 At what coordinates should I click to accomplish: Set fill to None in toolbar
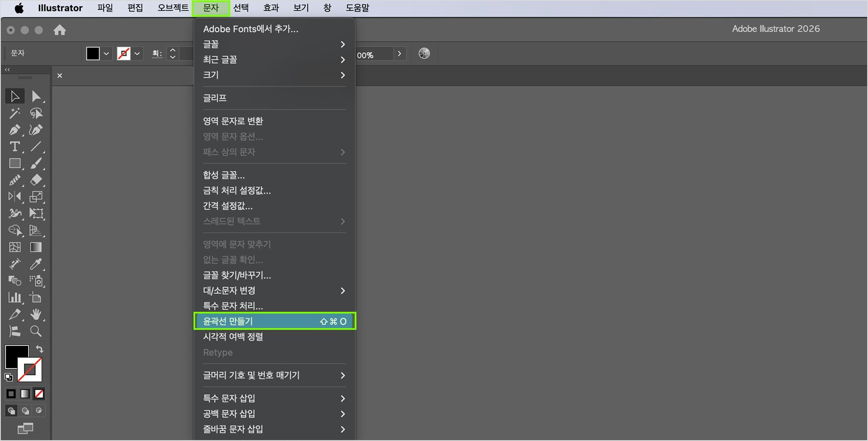[38, 393]
